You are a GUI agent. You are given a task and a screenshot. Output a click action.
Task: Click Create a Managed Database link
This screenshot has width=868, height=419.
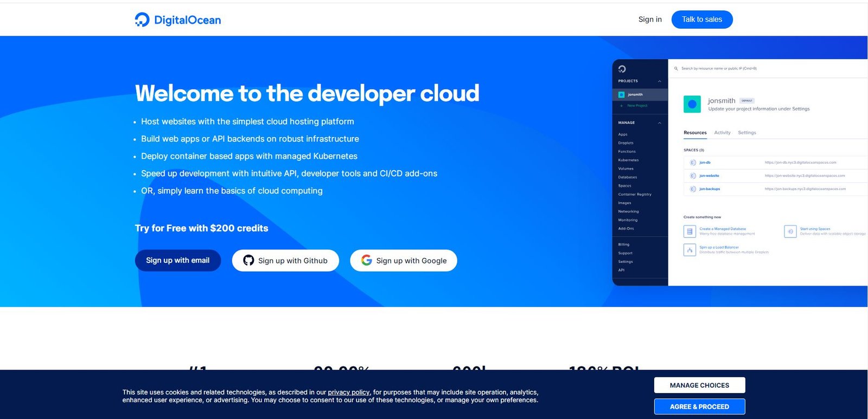pyautogui.click(x=723, y=229)
